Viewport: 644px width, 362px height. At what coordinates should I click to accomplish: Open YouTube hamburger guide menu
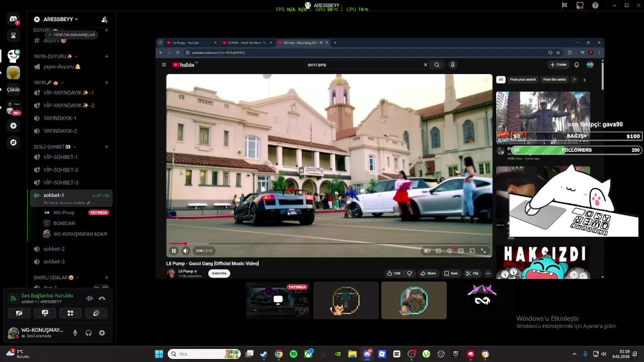[164, 64]
